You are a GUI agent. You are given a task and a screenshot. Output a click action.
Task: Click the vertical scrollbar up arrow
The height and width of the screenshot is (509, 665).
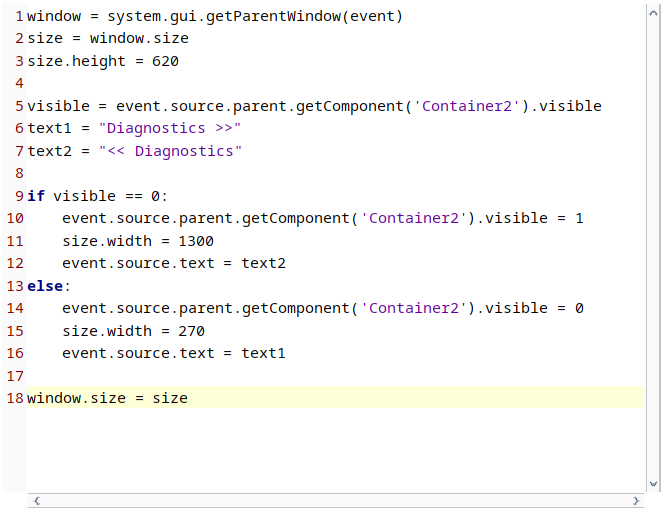[x=653, y=14]
